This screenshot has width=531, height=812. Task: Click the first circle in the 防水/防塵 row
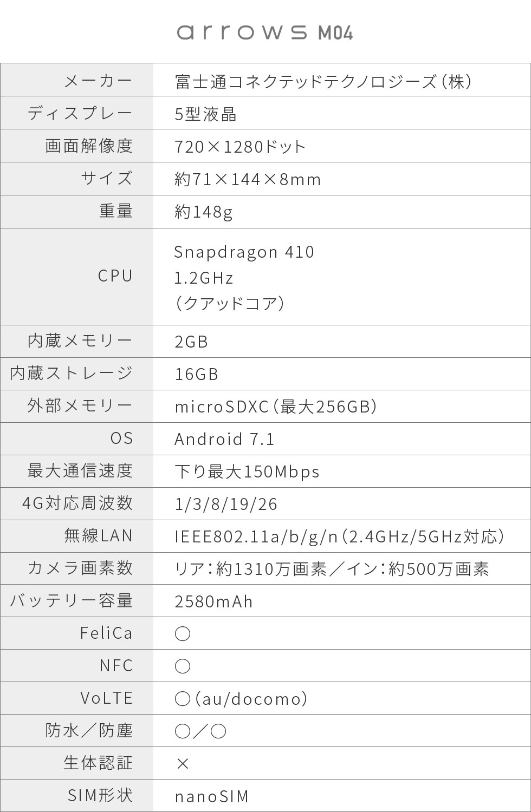pos(183,731)
